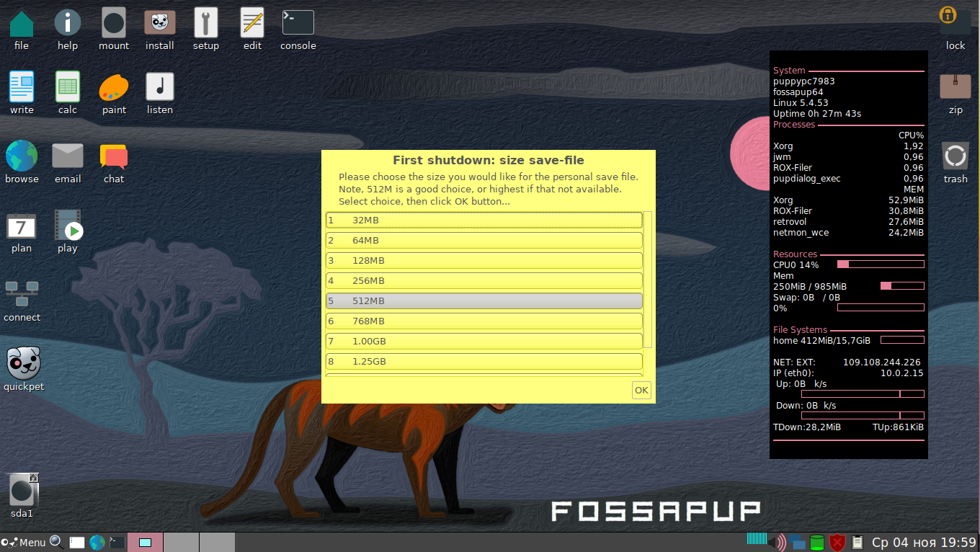The width and height of the screenshot is (980, 552).
Task: Open the setup wrench icon
Action: tap(206, 23)
